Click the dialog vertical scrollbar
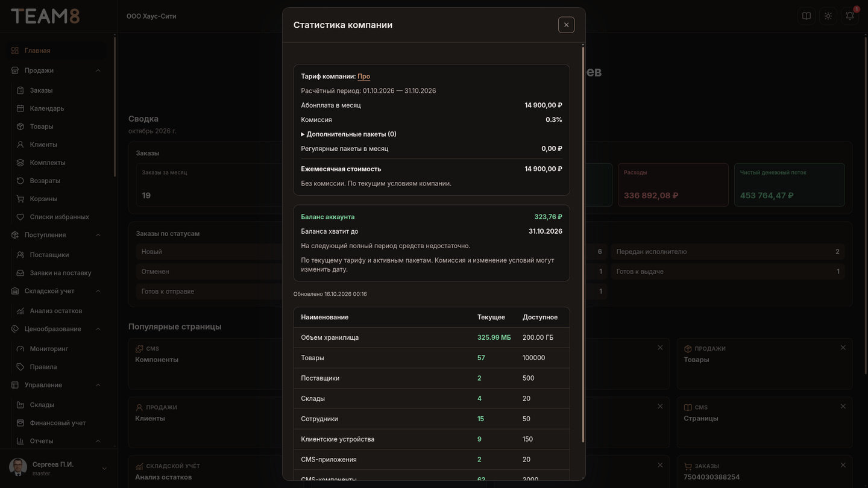868x488 pixels. pyautogui.click(x=583, y=244)
